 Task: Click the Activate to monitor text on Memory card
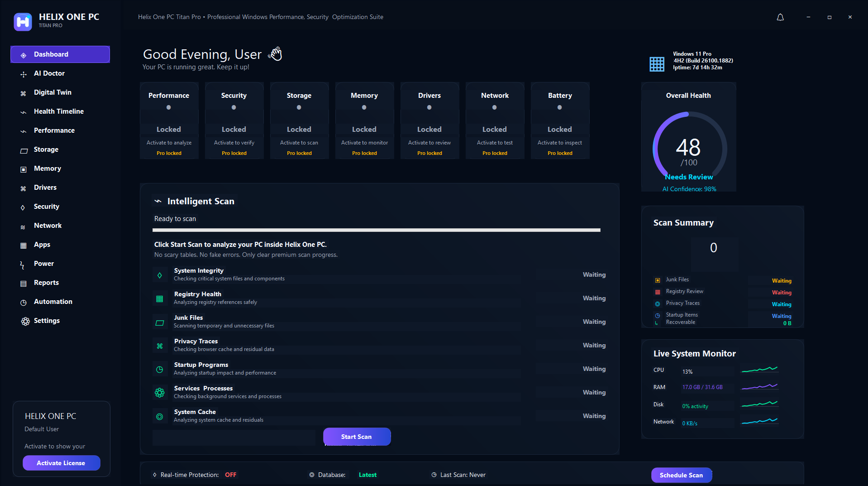point(364,143)
